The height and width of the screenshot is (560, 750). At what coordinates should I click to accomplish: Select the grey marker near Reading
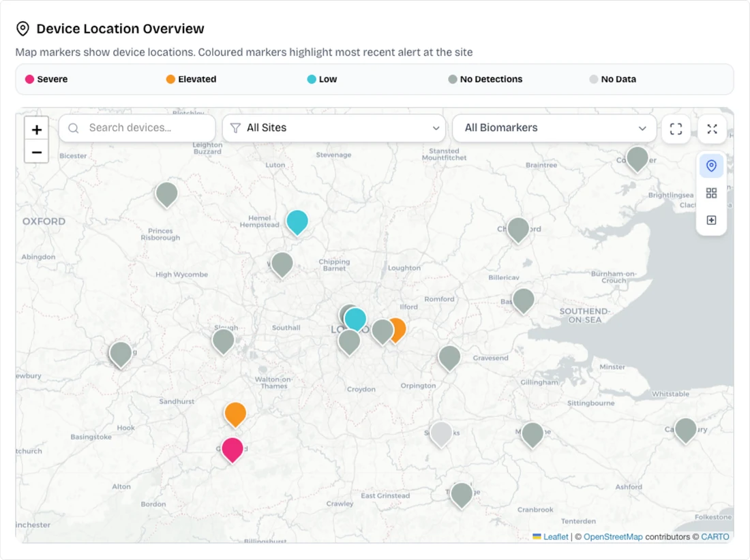[121, 355]
